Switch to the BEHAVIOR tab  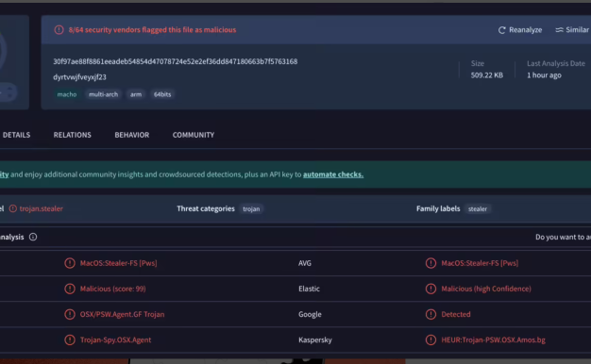click(x=132, y=135)
